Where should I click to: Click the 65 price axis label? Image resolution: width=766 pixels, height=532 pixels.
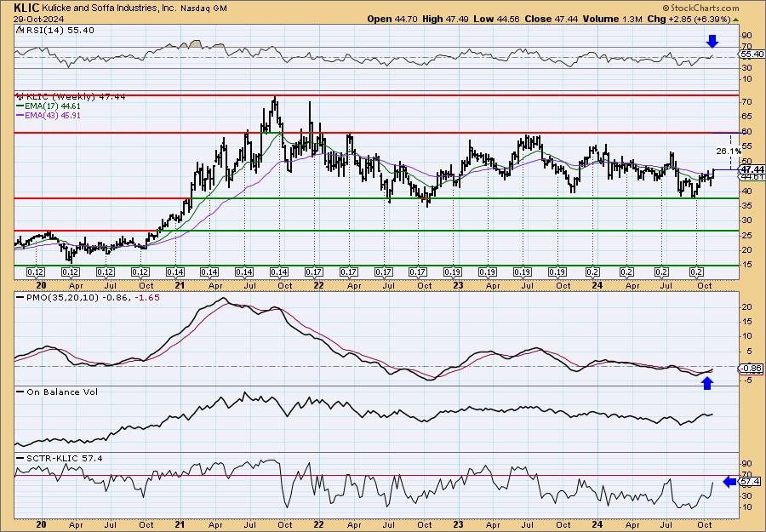(x=747, y=117)
